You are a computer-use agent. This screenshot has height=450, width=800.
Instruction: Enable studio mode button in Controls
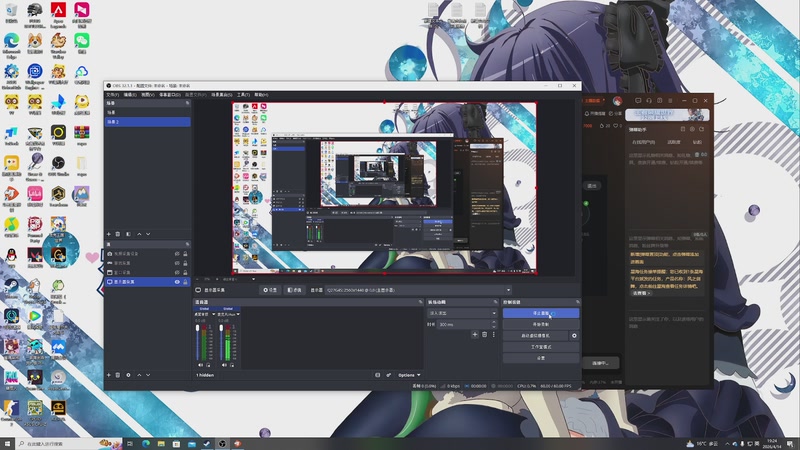click(541, 347)
